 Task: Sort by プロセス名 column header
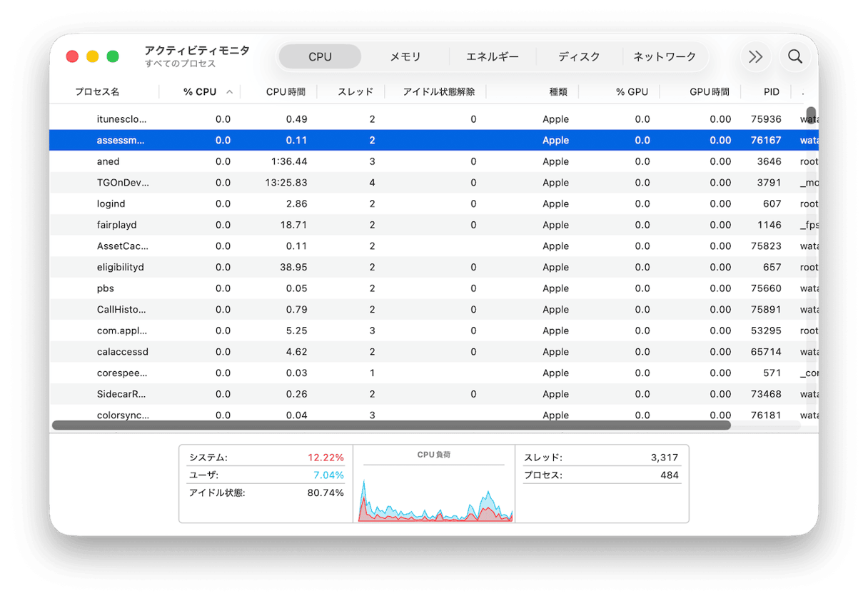coord(98,92)
